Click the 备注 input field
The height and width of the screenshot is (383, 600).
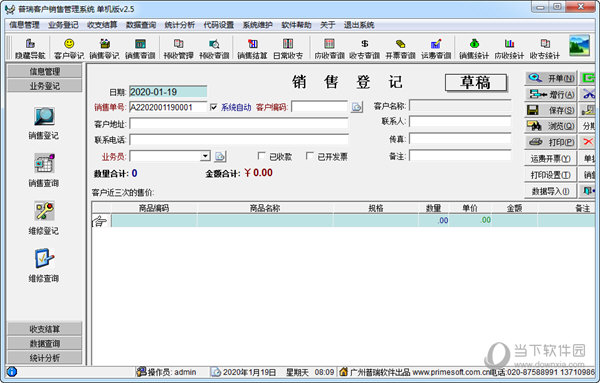point(460,155)
